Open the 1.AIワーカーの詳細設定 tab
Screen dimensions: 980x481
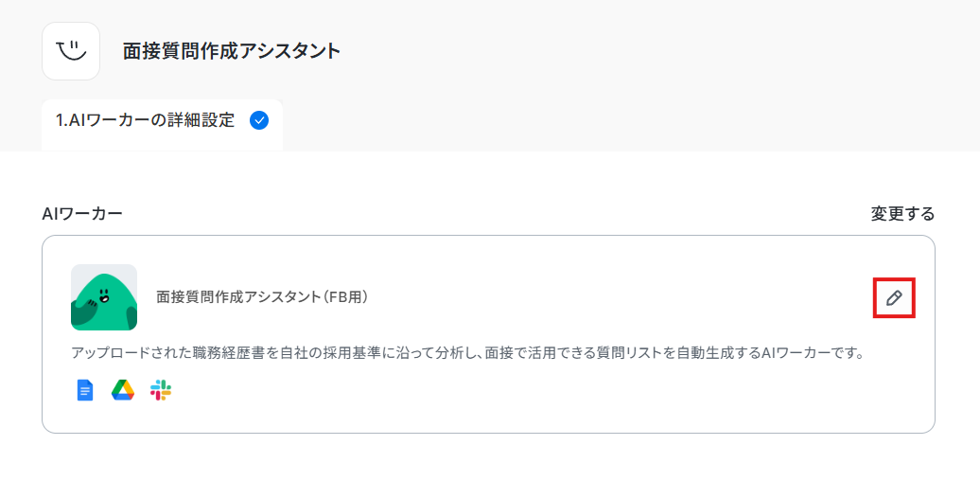[162, 120]
